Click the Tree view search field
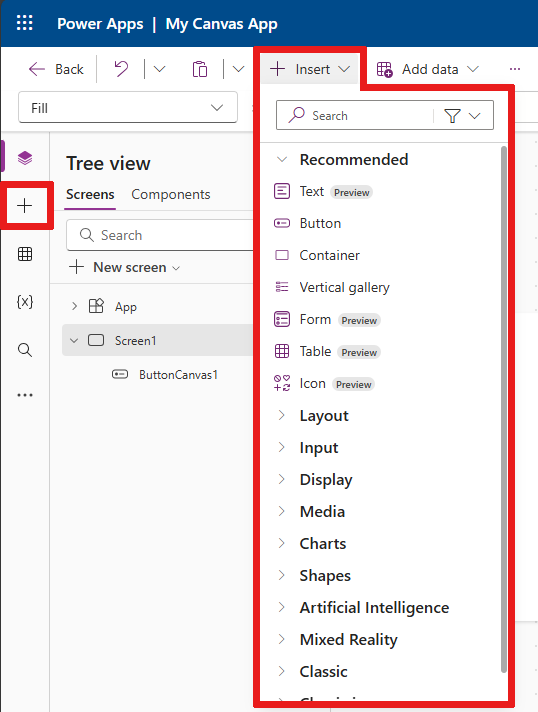Screen dimensions: 538x712 point(160,235)
